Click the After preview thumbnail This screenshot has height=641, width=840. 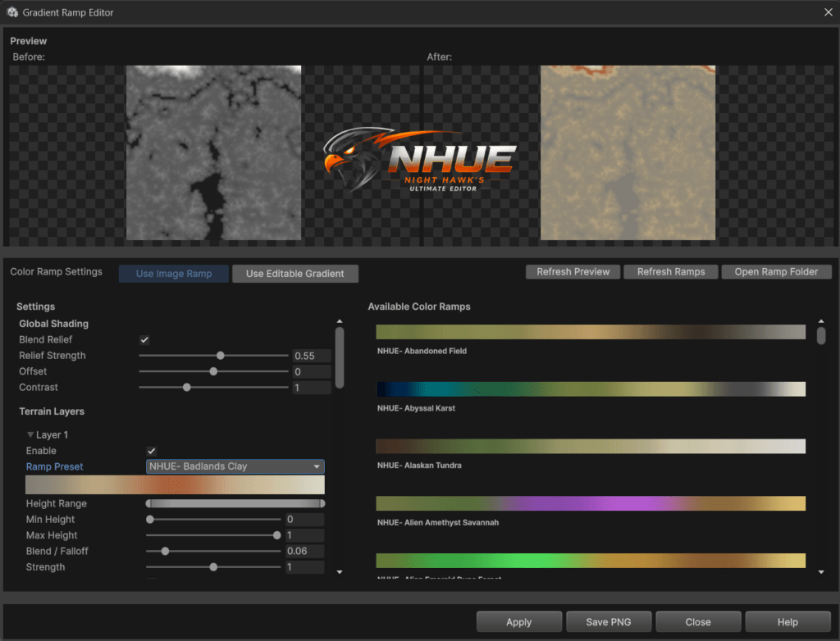628,152
